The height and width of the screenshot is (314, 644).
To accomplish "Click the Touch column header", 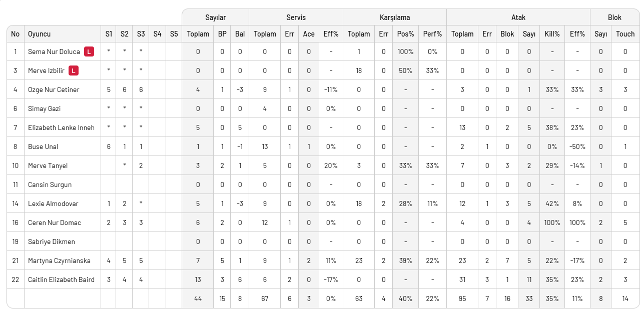I will tap(625, 34).
